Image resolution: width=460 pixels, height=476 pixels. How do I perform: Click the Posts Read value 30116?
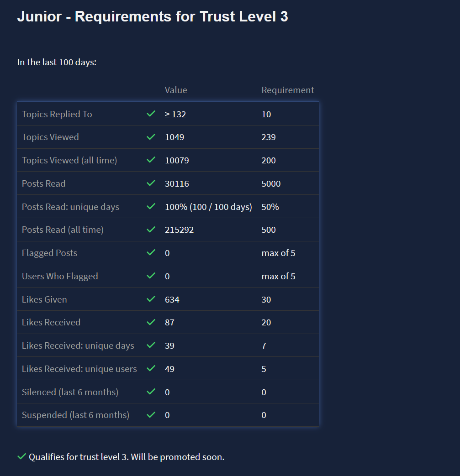[x=177, y=183]
